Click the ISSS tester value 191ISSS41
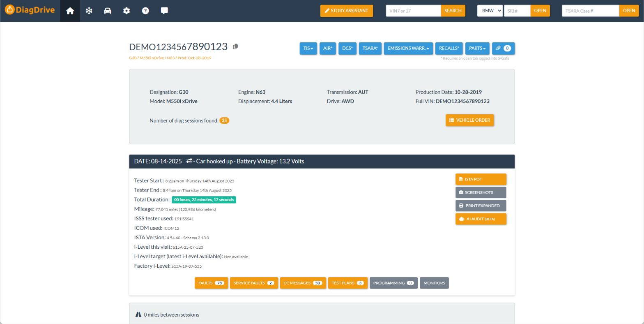Viewport: 644px width, 324px height. pos(184,219)
